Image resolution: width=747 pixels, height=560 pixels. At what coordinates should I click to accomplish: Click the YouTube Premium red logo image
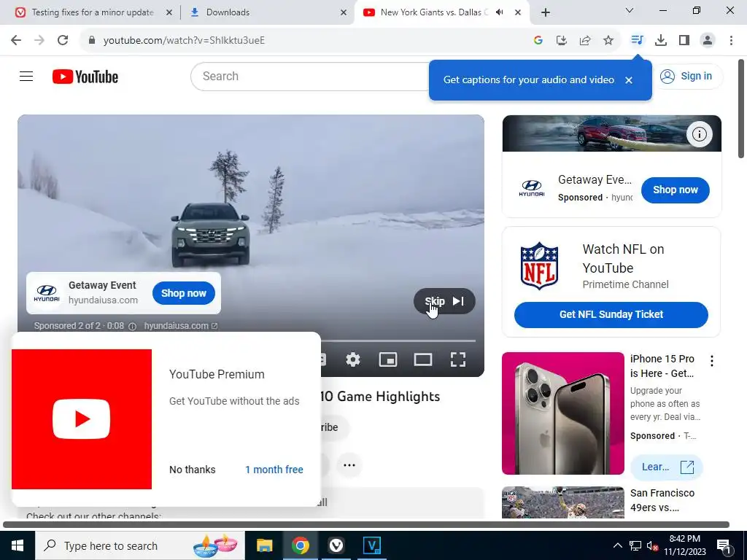pos(82,419)
